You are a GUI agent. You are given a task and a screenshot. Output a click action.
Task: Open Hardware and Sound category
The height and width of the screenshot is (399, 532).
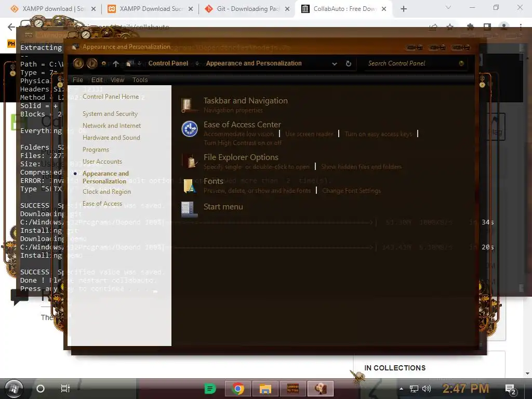pos(111,137)
